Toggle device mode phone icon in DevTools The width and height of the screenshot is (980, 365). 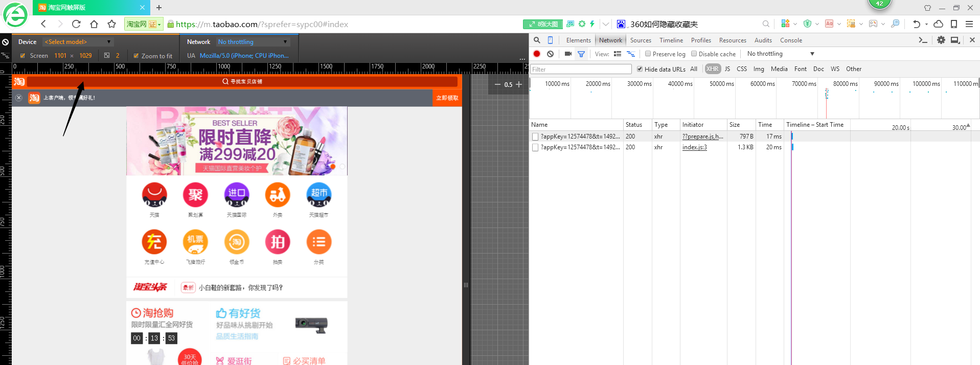pyautogui.click(x=551, y=40)
